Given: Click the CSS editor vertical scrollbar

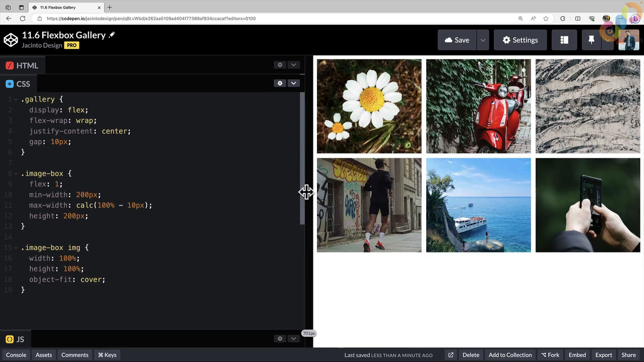Looking at the screenshot, I should pyautogui.click(x=302, y=158).
